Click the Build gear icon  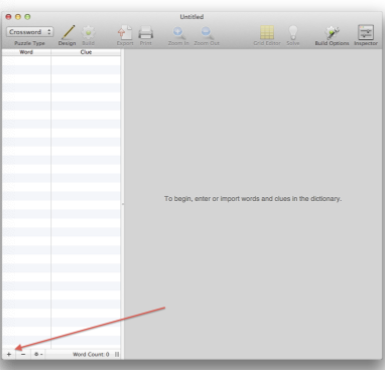click(x=88, y=33)
